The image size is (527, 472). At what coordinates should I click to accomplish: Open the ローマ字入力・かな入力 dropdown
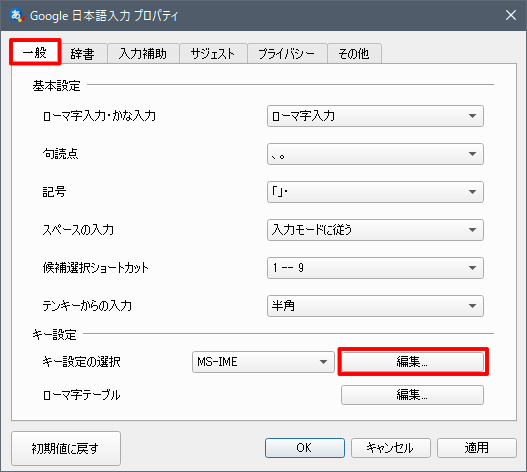[375, 116]
